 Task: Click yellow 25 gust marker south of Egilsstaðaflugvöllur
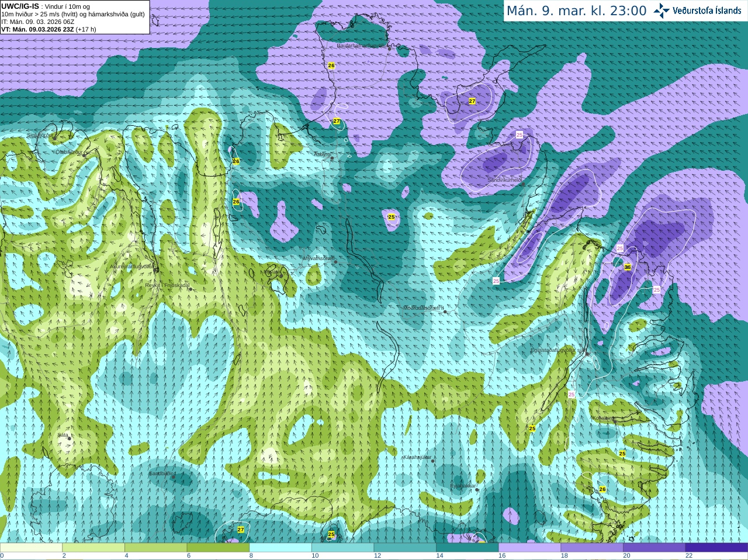532,428
